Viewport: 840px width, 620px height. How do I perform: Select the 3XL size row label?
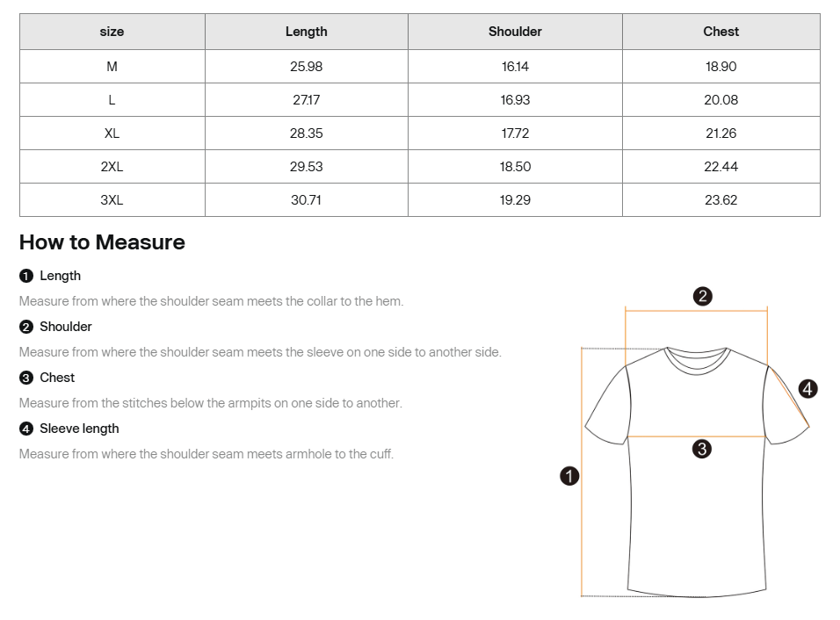pyautogui.click(x=112, y=200)
